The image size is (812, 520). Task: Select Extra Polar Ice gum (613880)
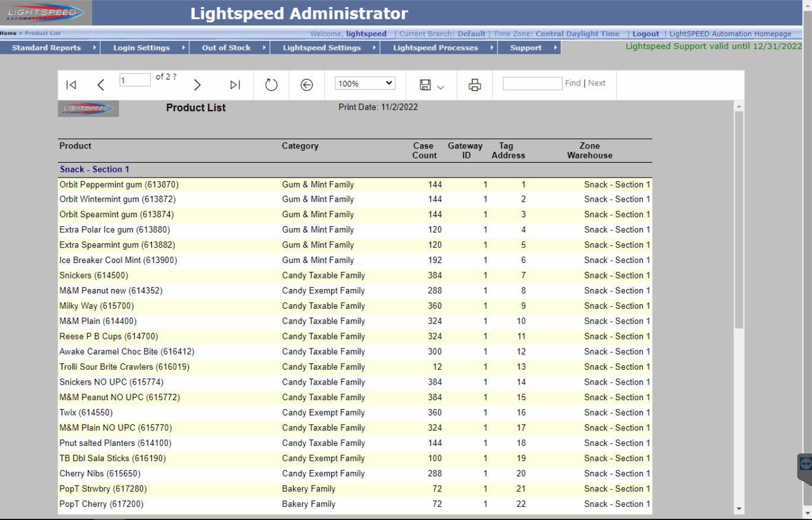tap(115, 230)
